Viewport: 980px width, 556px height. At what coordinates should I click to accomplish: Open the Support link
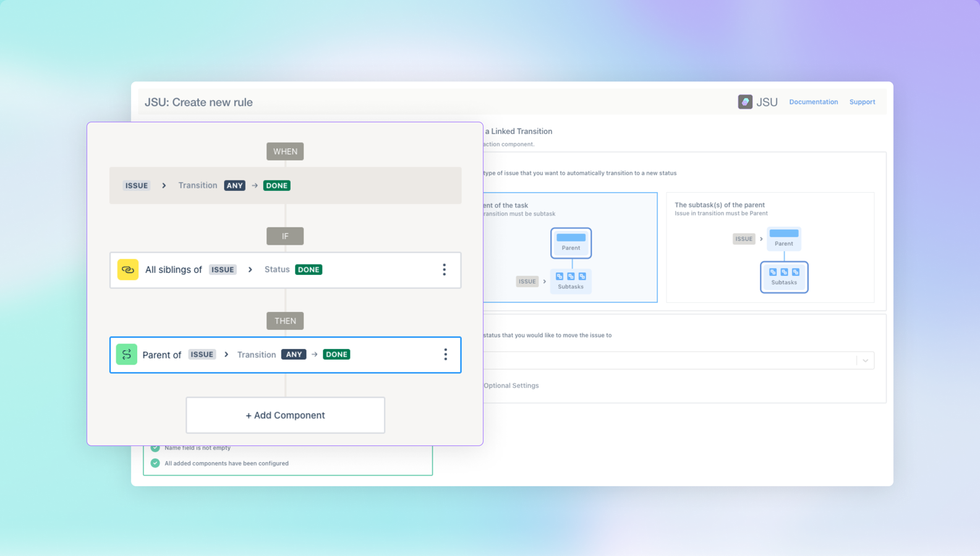coord(862,102)
